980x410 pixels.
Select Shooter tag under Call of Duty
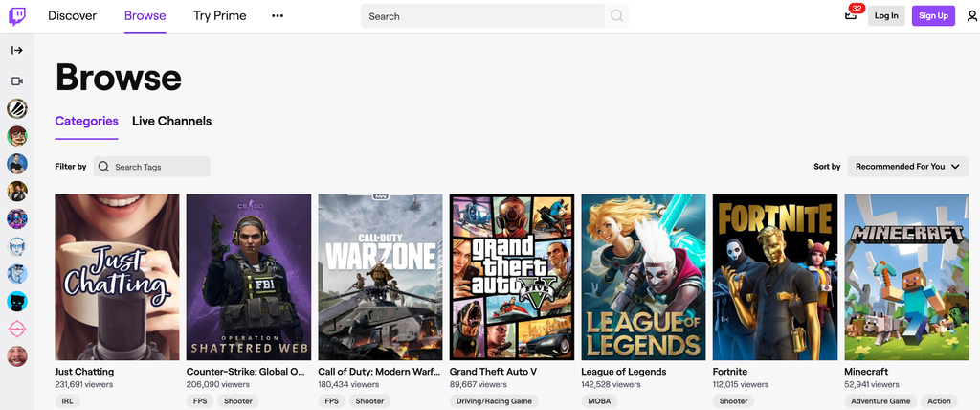point(370,401)
